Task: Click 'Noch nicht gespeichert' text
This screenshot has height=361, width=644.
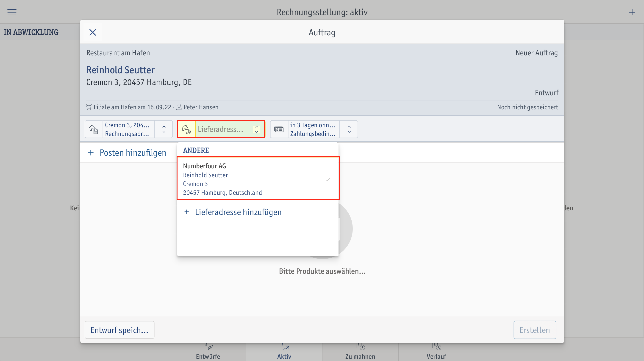Action: point(527,107)
